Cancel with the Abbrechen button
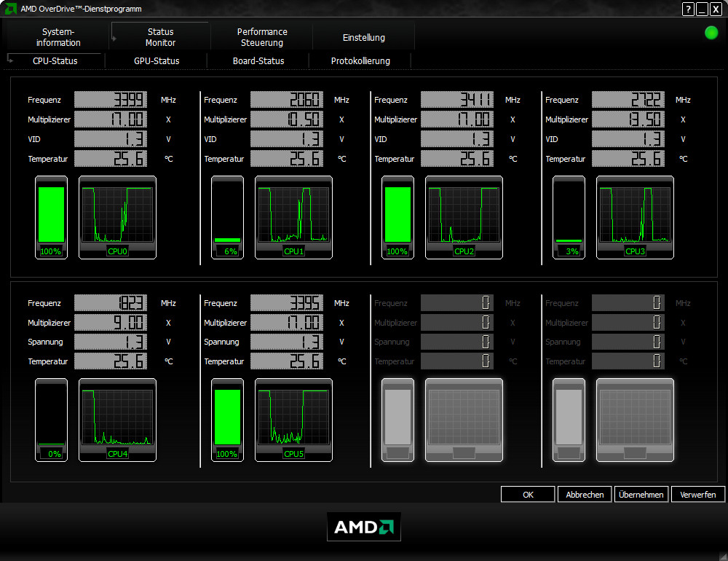 point(585,495)
